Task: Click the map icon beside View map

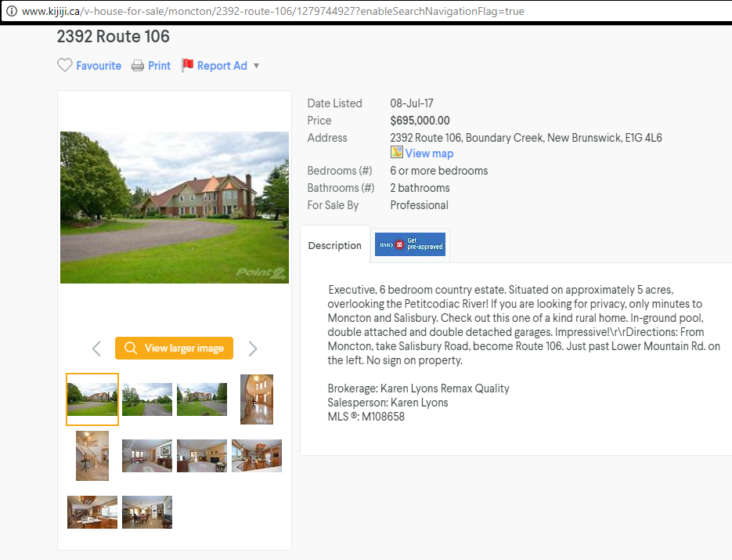Action: tap(397, 152)
